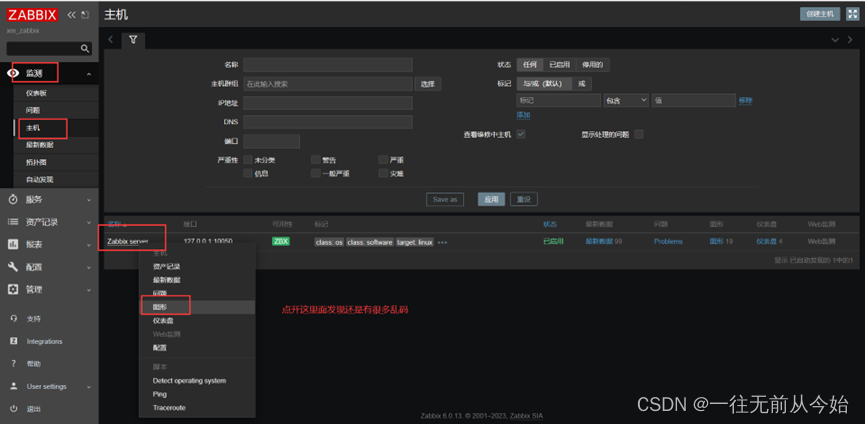Image resolution: width=865 pixels, height=424 pixels.
Task: Hide sidebar using icon beside collapse arrows
Action: tap(84, 15)
